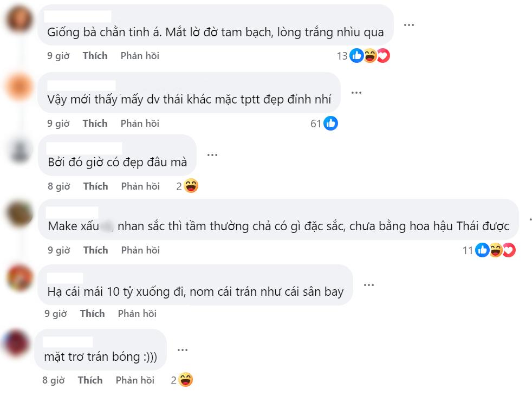This screenshot has height=396, width=532.
Task: Click Phản hồi under 'mặt trơ trán bóng'
Action: (x=135, y=380)
